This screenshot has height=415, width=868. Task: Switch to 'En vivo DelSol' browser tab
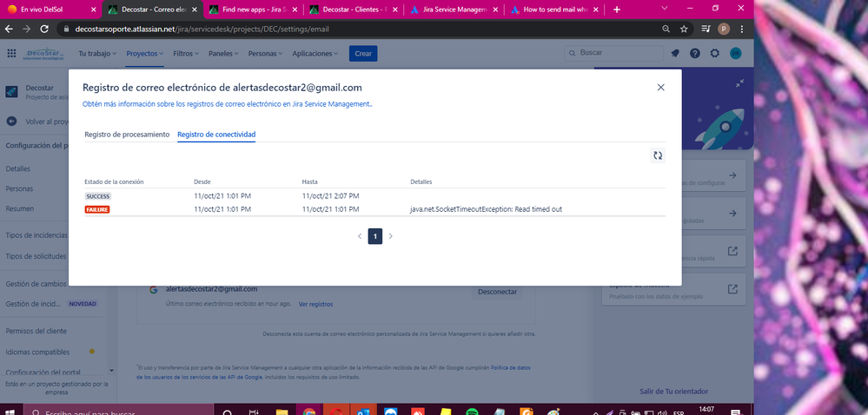pos(50,10)
